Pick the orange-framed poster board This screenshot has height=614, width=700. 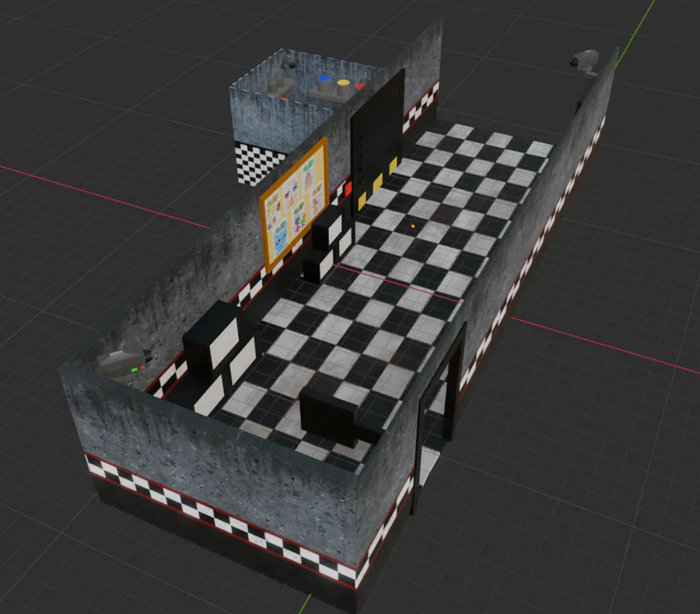295,204
